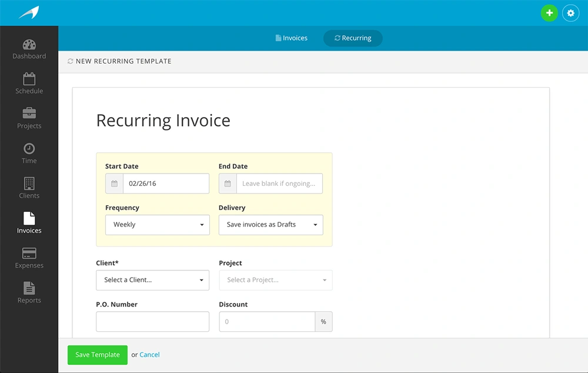
Task: Open the Reports section
Action: coord(29,292)
